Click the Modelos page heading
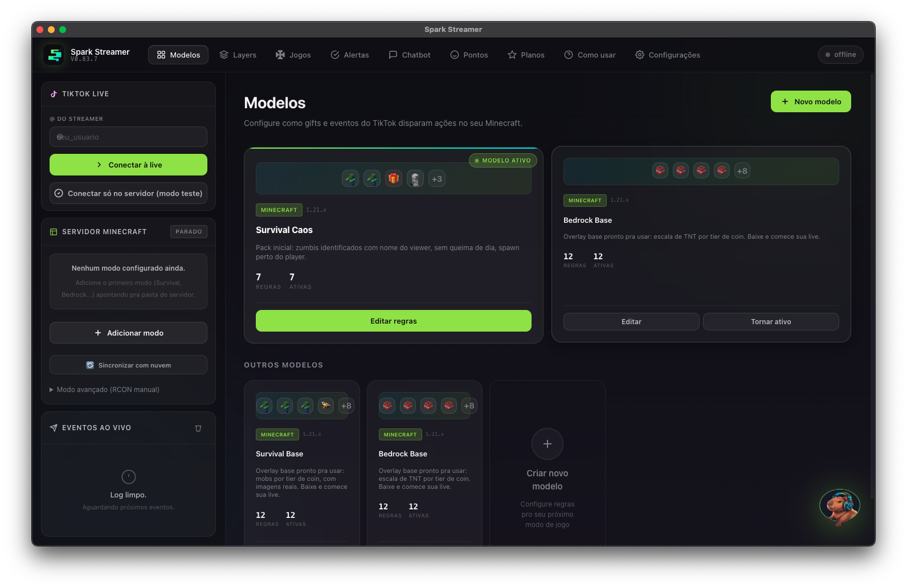The image size is (907, 588). click(275, 103)
